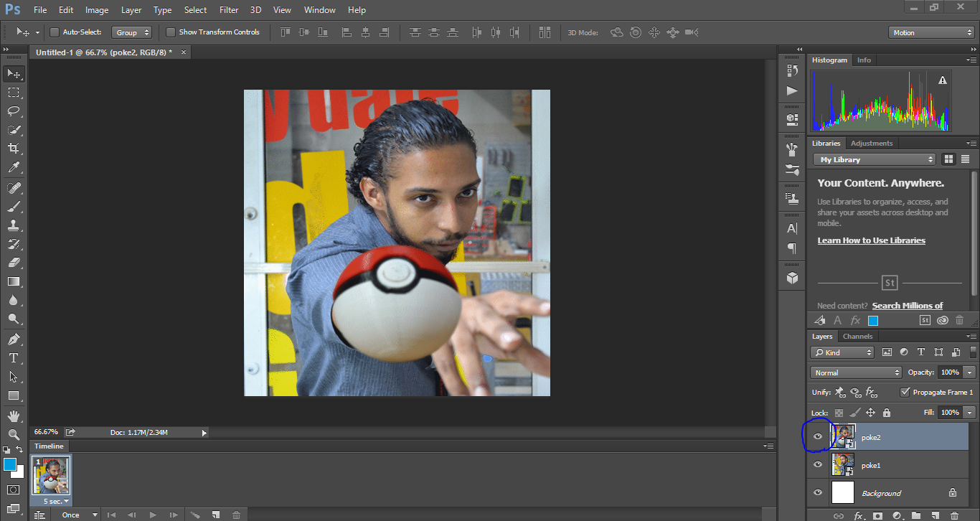Viewport: 980px width, 521px height.
Task: Switch to the Adjustments tab
Action: coord(872,143)
